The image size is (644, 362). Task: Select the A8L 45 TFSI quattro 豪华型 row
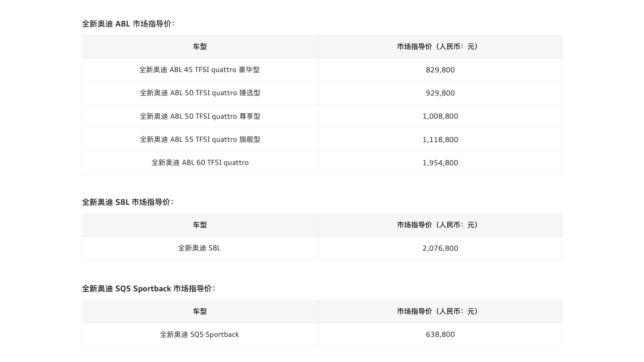click(x=322, y=70)
